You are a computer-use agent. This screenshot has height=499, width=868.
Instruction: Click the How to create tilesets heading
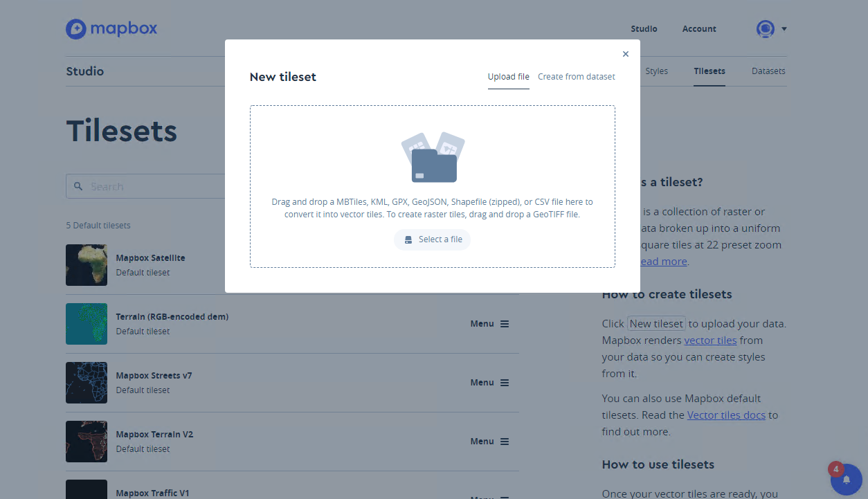(667, 294)
